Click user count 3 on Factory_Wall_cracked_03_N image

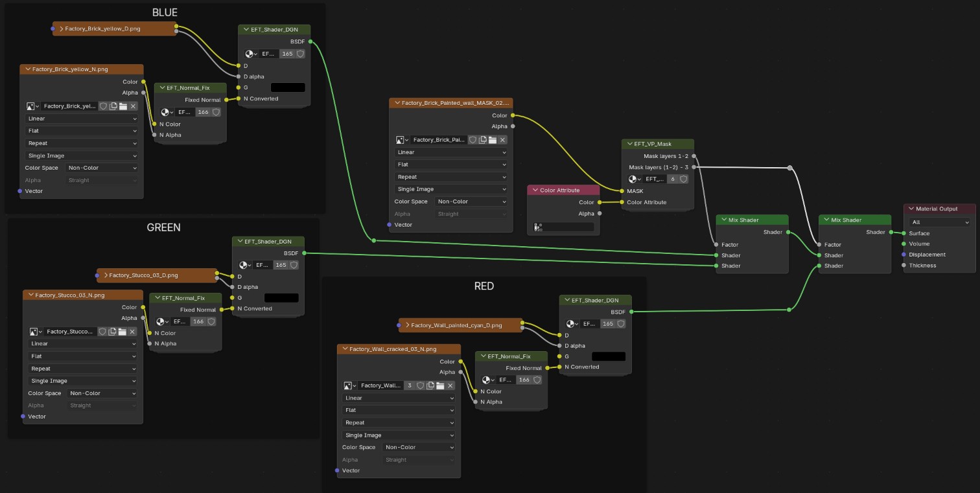pos(409,385)
